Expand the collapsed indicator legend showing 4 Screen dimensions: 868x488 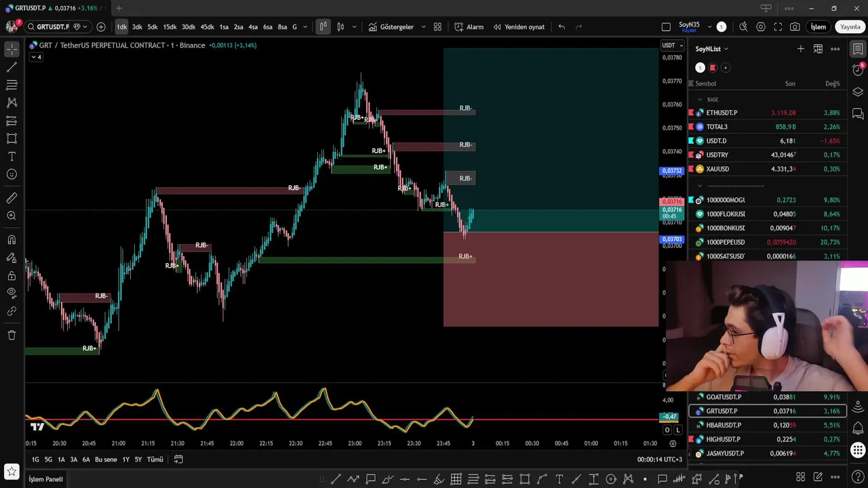pos(36,57)
